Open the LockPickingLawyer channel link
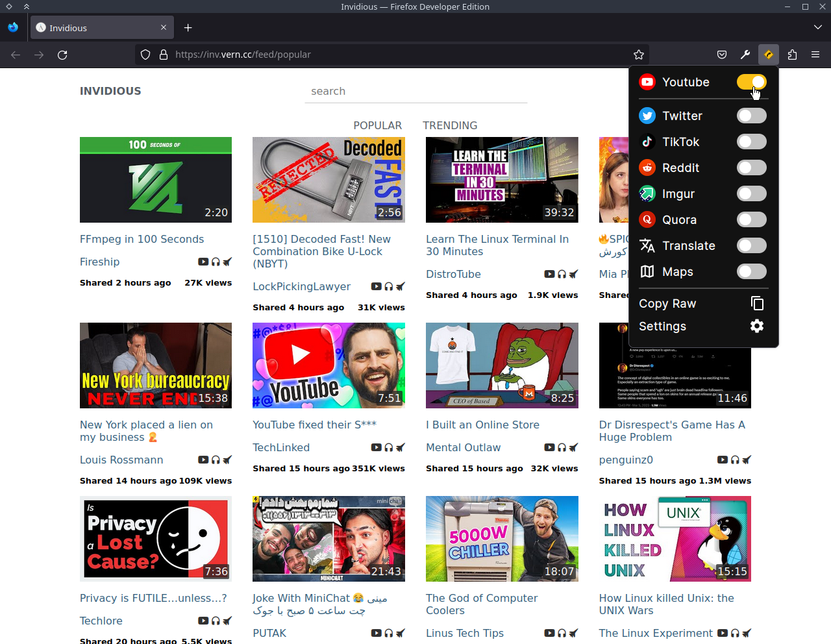Image resolution: width=831 pixels, height=644 pixels. point(301,286)
